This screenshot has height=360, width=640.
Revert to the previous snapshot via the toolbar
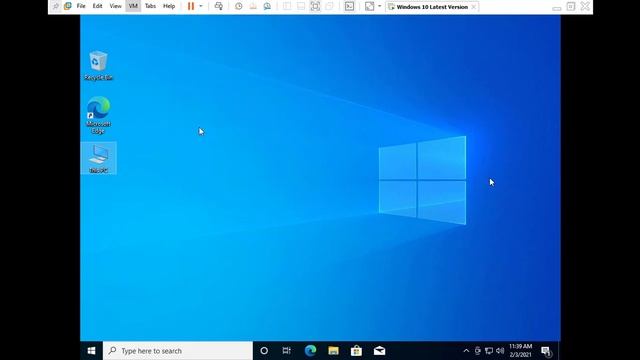[x=253, y=6]
